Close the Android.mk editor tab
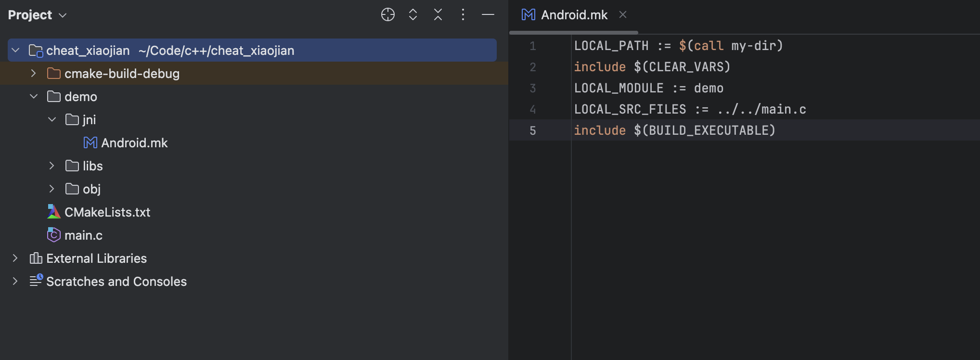 623,15
